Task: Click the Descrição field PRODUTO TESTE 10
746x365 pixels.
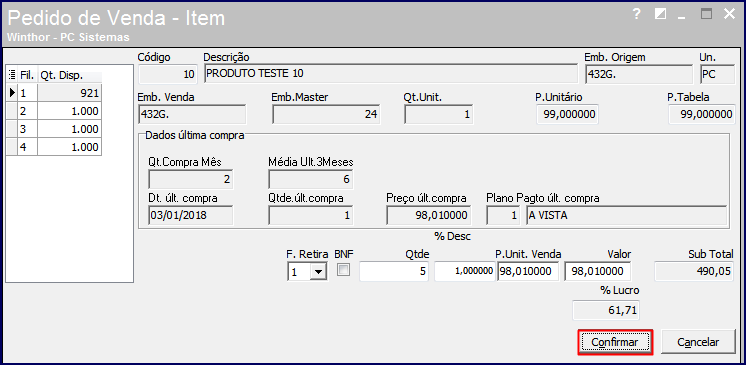Action: (391, 74)
